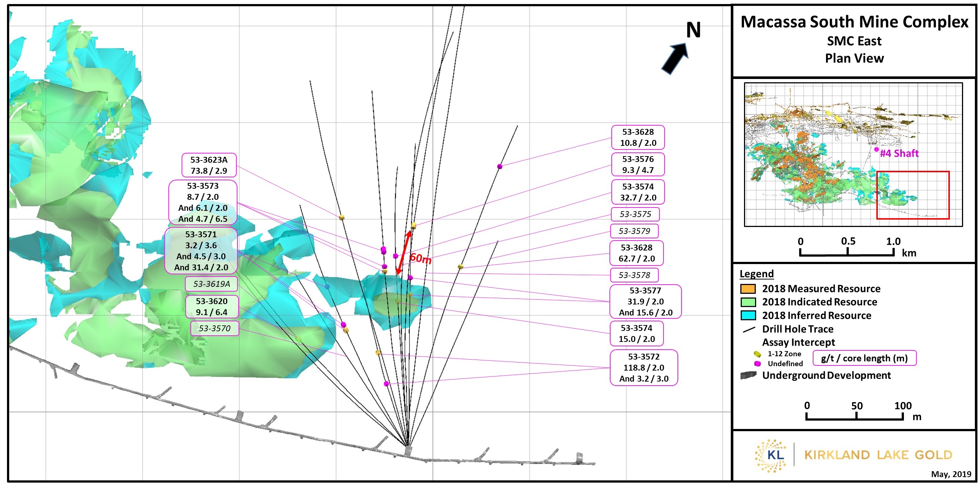980x487 pixels.
Task: Select the 53-3572 118.8 / 2.0 label box
Action: click(x=644, y=368)
